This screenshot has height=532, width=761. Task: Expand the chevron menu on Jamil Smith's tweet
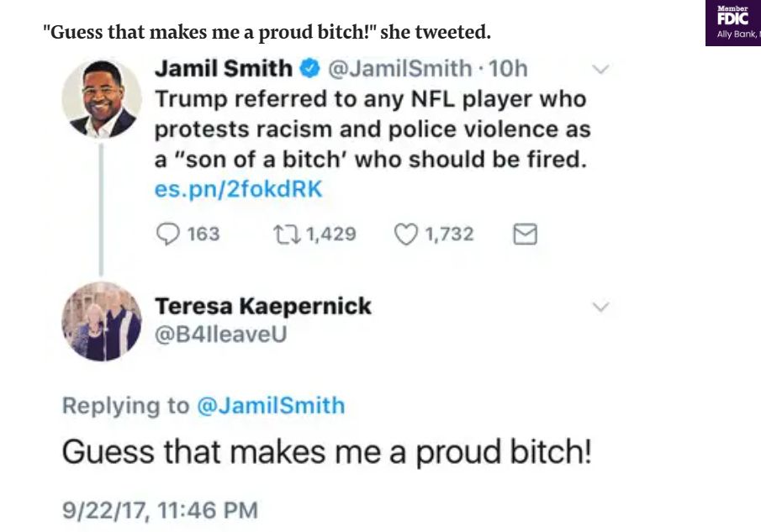[600, 67]
